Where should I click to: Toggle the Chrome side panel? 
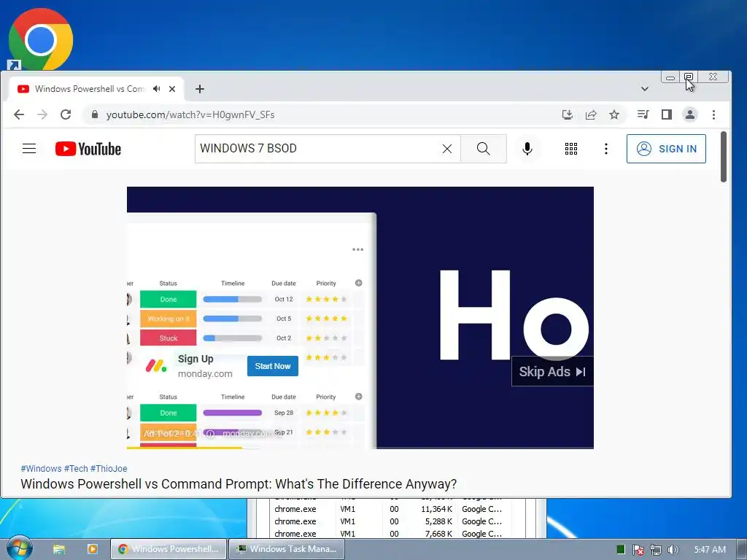coord(667,114)
